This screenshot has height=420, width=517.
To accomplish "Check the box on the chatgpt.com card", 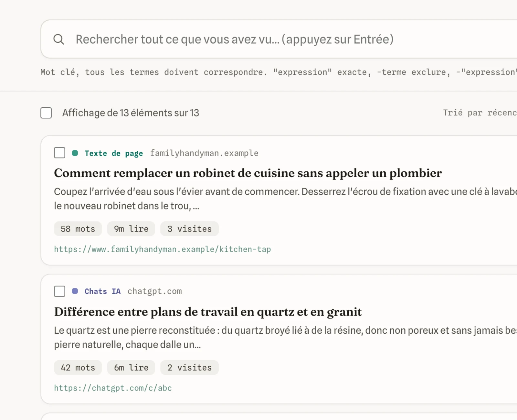I will coord(59,291).
